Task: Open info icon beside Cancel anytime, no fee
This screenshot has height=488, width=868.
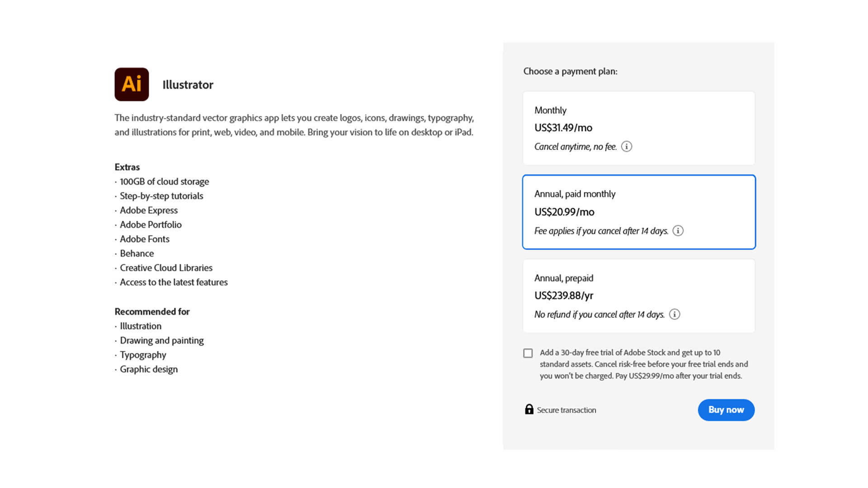Action: click(627, 146)
